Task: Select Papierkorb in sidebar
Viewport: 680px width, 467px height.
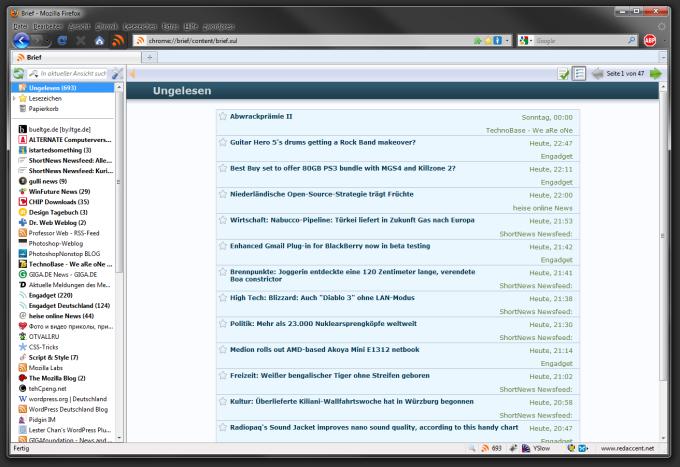Action: point(43,109)
